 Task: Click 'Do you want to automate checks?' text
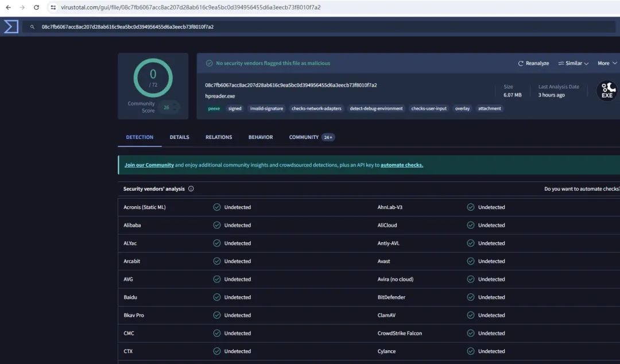click(x=582, y=189)
